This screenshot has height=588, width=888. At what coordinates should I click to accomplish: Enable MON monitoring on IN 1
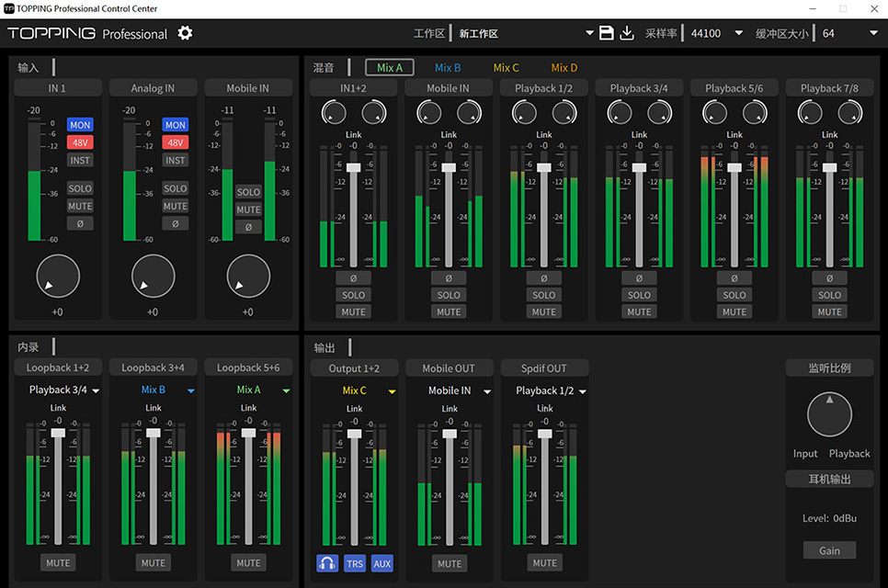(x=80, y=125)
